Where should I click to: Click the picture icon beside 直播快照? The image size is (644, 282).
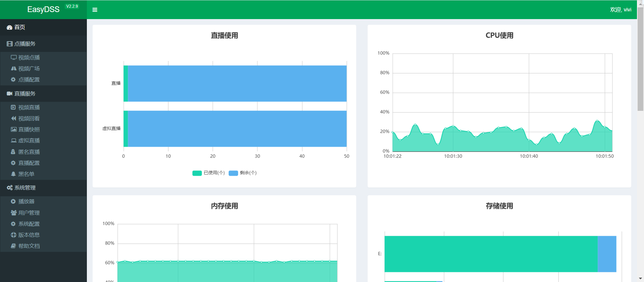coord(13,129)
